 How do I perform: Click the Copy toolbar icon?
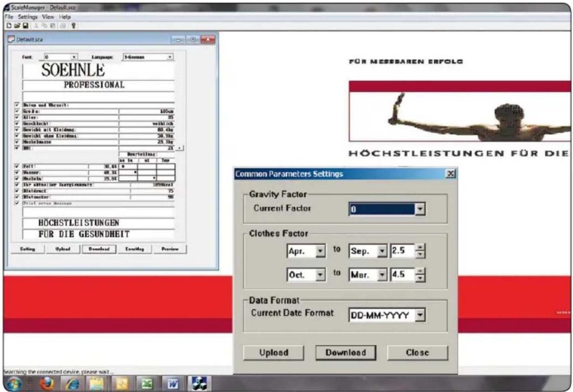45,25
